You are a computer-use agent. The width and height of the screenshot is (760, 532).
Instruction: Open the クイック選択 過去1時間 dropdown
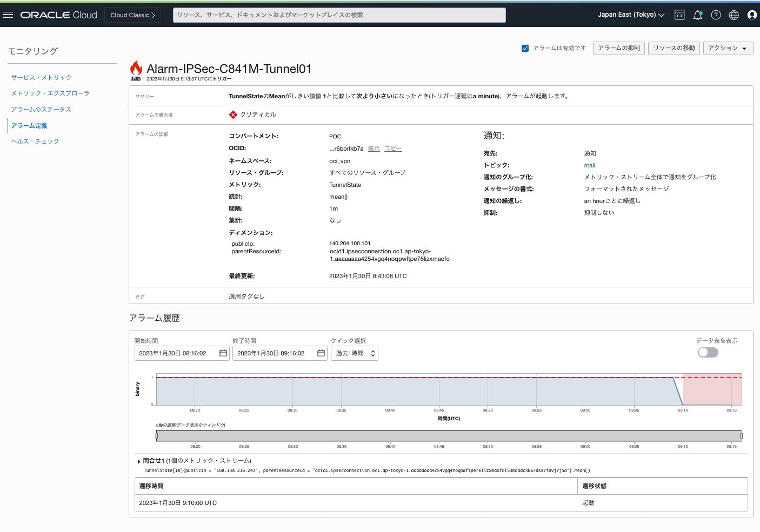[x=354, y=353]
